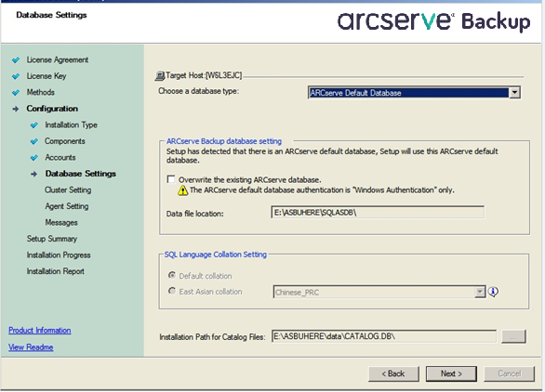Click the Arcserve Backup logo
The height and width of the screenshot is (392, 545).
coord(433,21)
